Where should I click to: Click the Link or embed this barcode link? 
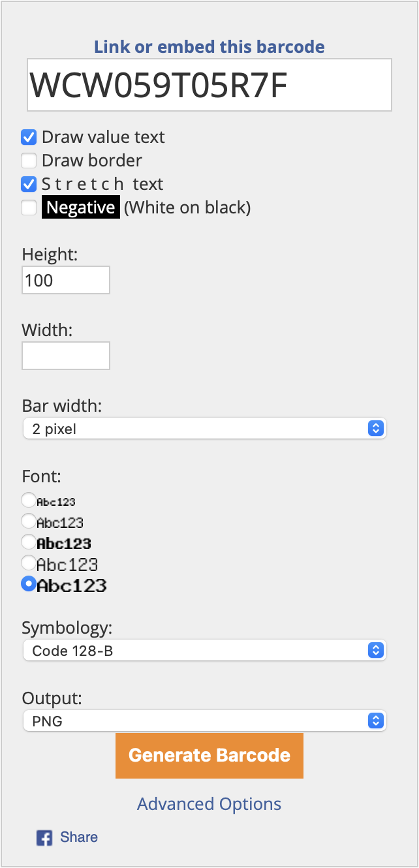209,47
